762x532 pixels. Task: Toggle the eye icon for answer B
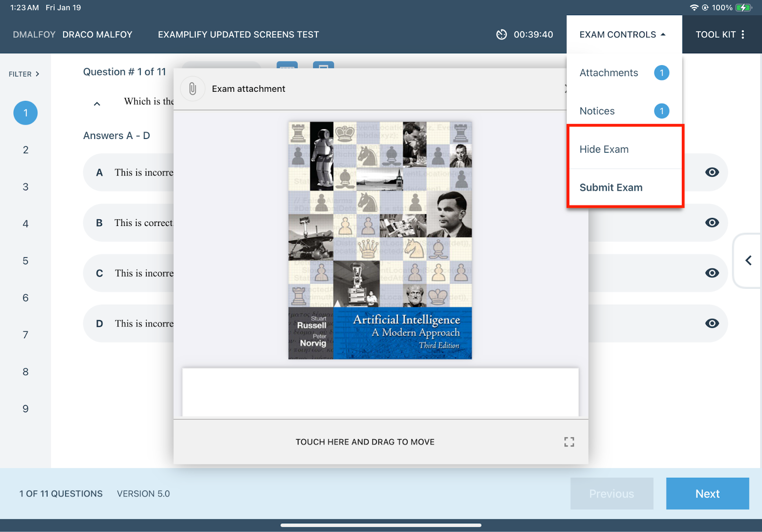[712, 223]
